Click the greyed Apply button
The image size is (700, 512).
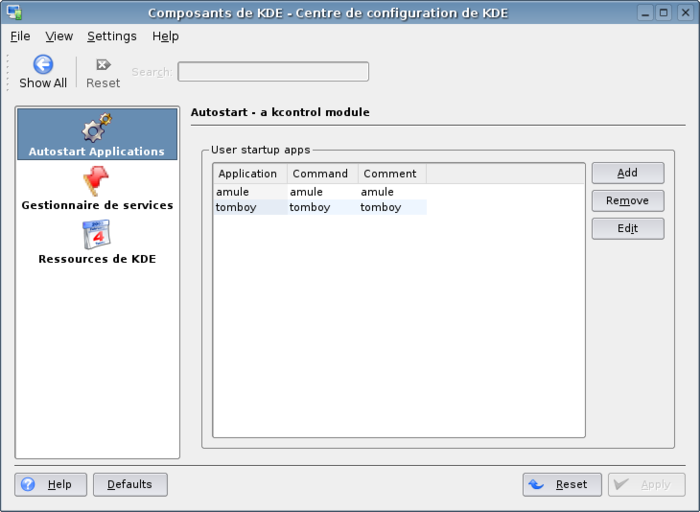pyautogui.click(x=646, y=484)
